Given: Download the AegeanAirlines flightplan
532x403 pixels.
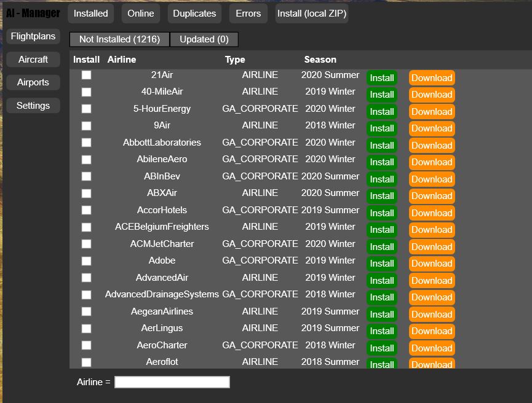Looking at the screenshot, I should coord(432,314).
